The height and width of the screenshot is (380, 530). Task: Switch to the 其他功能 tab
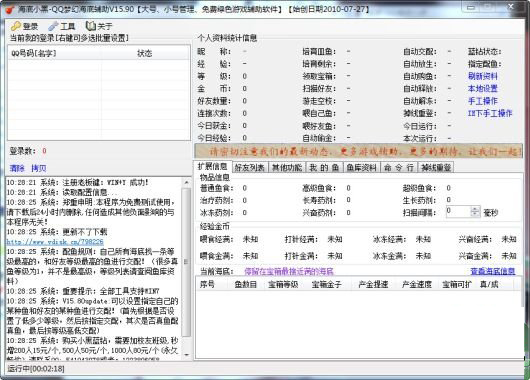click(287, 167)
